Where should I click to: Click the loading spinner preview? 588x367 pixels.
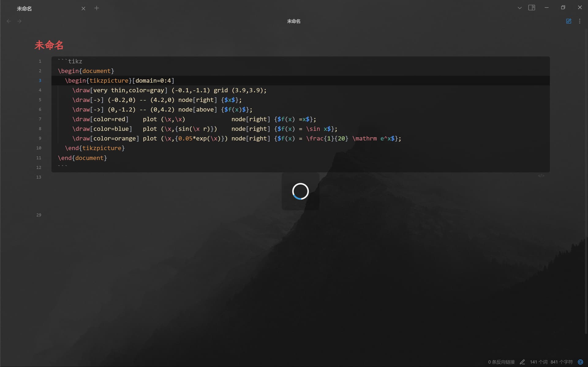[x=300, y=191]
